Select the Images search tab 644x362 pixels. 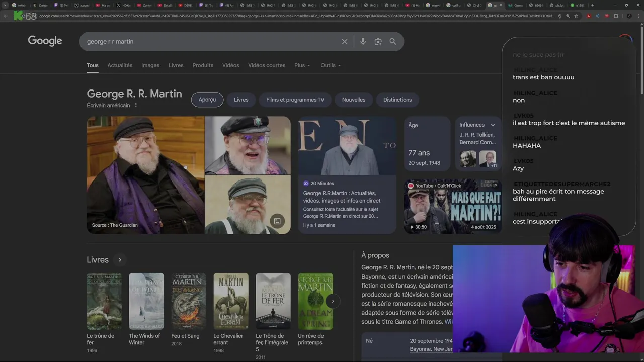pyautogui.click(x=150, y=65)
